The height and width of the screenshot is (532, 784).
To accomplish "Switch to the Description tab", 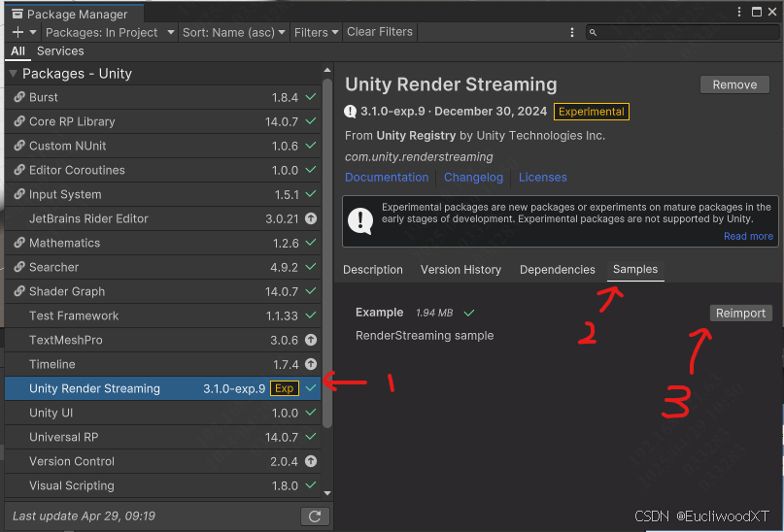I will [x=372, y=270].
